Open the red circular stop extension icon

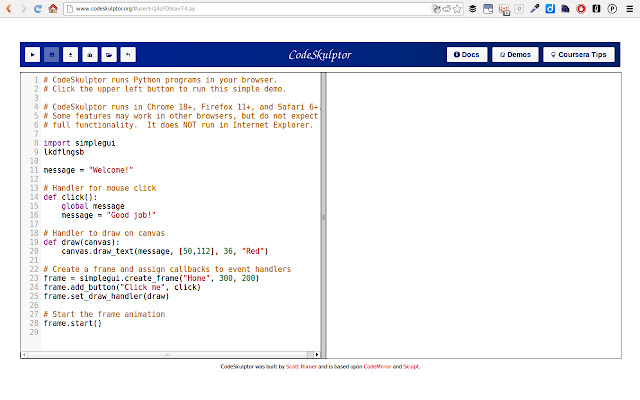click(x=581, y=9)
